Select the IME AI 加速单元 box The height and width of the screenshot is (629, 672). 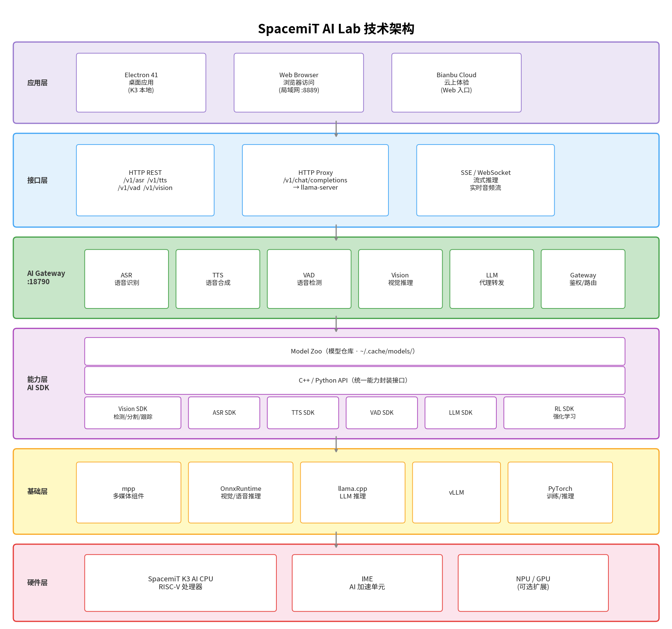click(367, 583)
